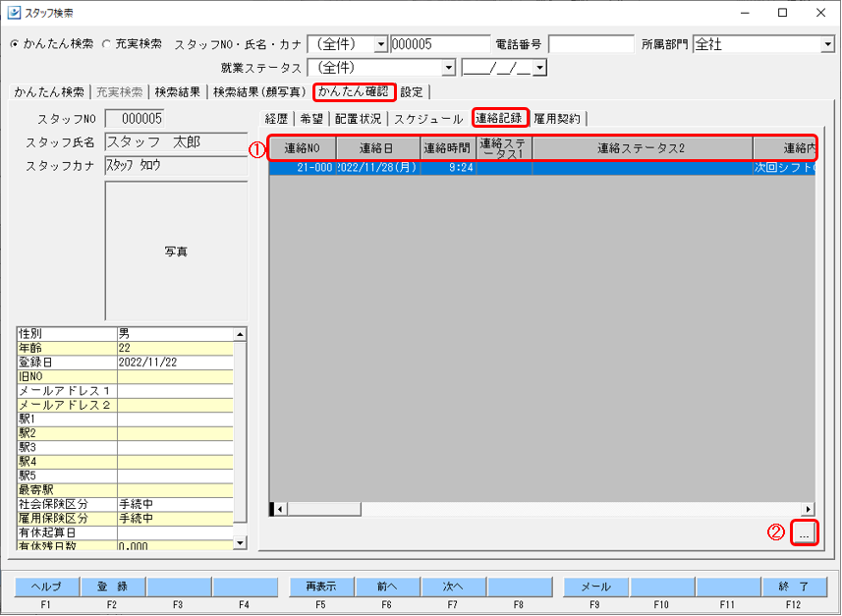Click the down arrow of the staff details scrollbar
The width and height of the screenshot is (842, 616).
pyautogui.click(x=240, y=543)
